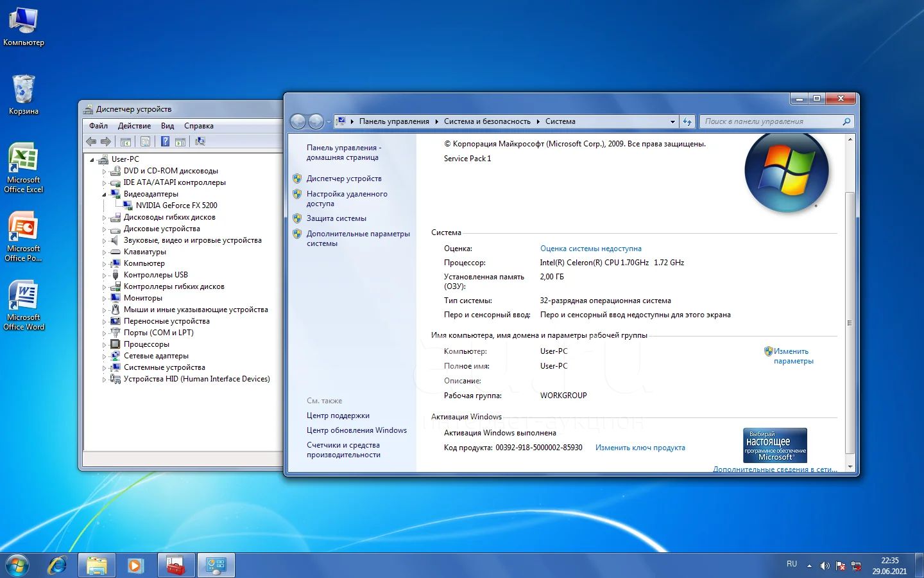Open the Action Center flag tray icon
This screenshot has width=924, height=578.
pyautogui.click(x=841, y=566)
